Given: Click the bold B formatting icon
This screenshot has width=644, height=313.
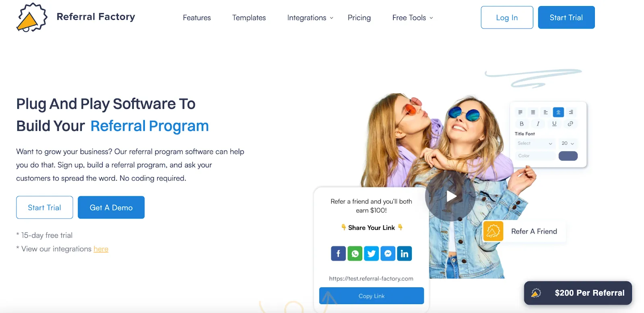Looking at the screenshot, I should tap(522, 124).
